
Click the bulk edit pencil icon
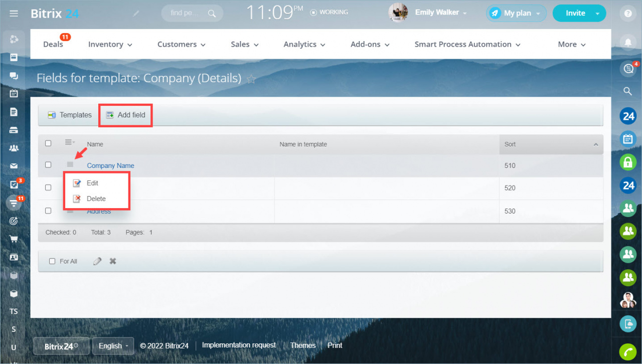(97, 261)
